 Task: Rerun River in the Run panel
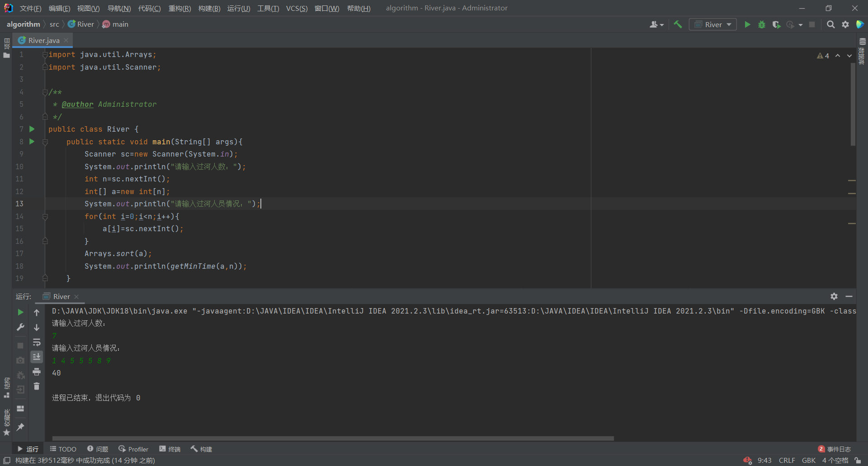[20, 312]
